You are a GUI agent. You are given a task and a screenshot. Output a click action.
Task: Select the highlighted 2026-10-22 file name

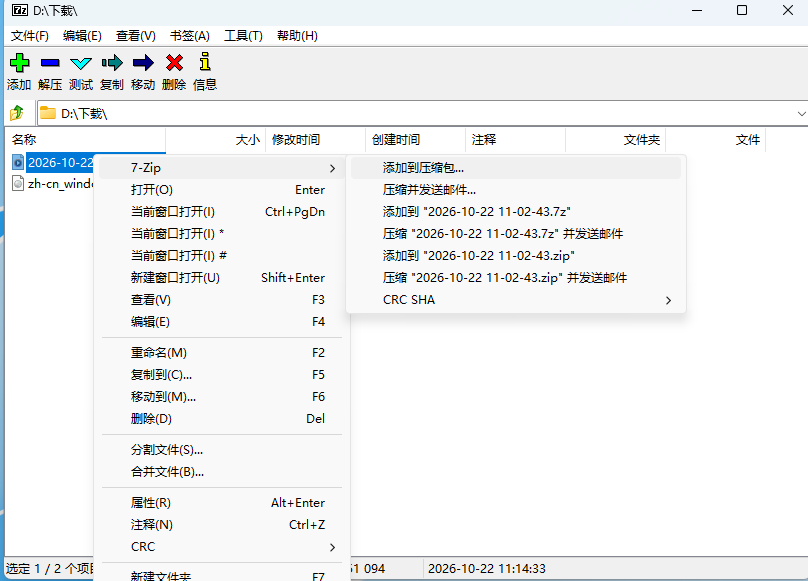click(x=60, y=162)
